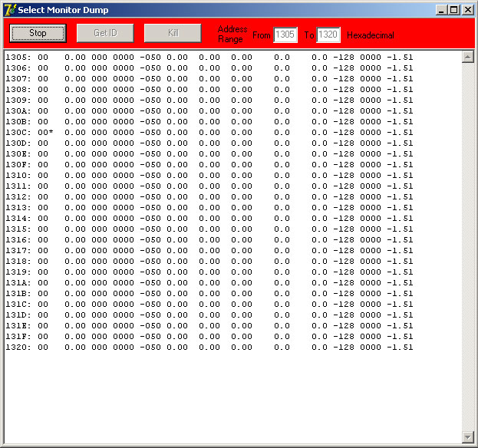Select the dump row address 1318:

(x=18, y=262)
